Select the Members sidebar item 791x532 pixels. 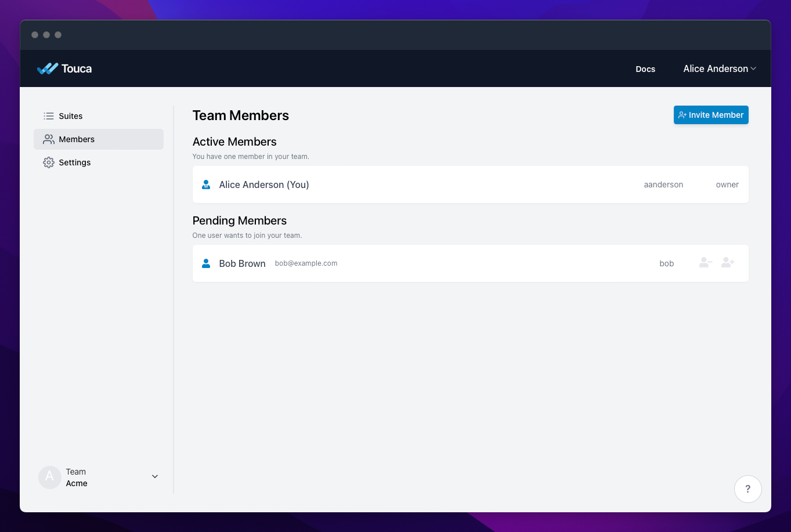pos(99,139)
